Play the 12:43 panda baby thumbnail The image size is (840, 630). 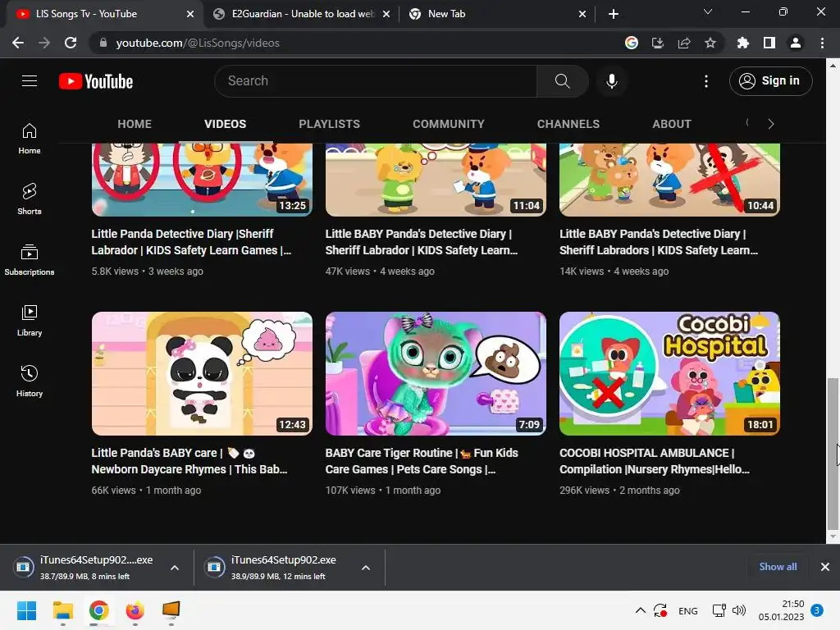click(202, 373)
